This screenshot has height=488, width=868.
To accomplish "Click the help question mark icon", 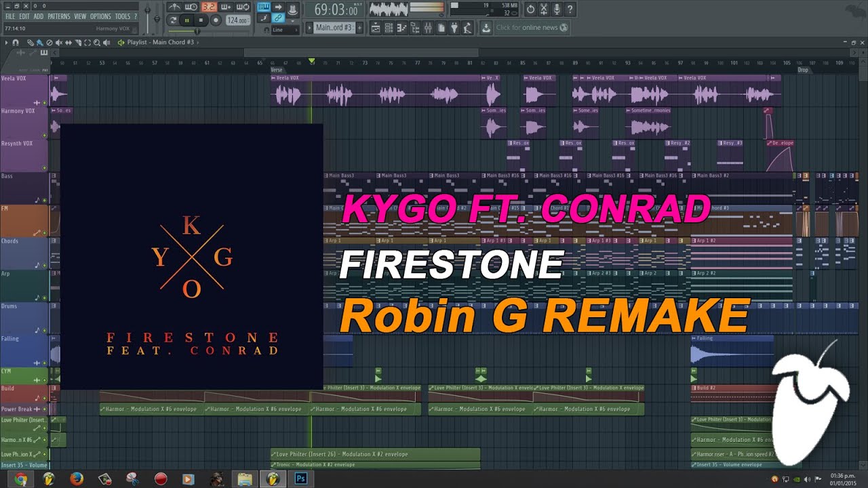I will [570, 9].
